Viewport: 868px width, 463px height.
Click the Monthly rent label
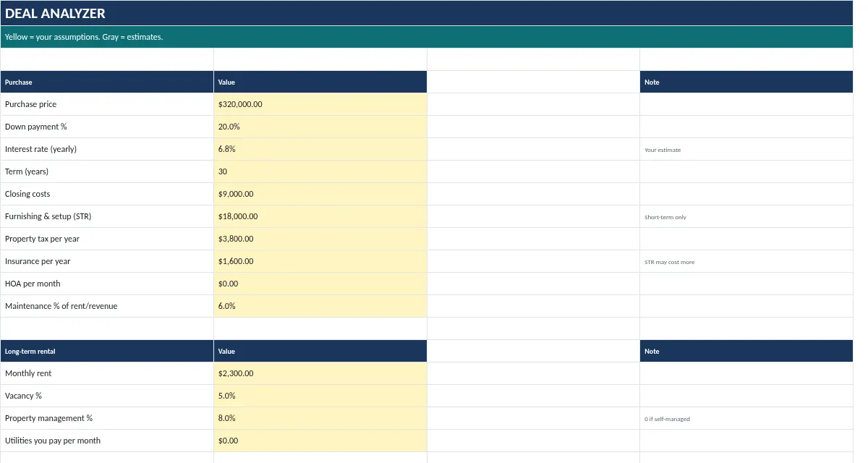[x=107, y=373]
